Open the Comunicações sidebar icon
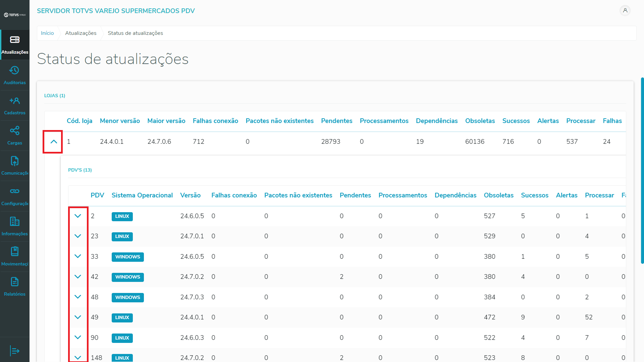The image size is (644, 362). [x=14, y=161]
